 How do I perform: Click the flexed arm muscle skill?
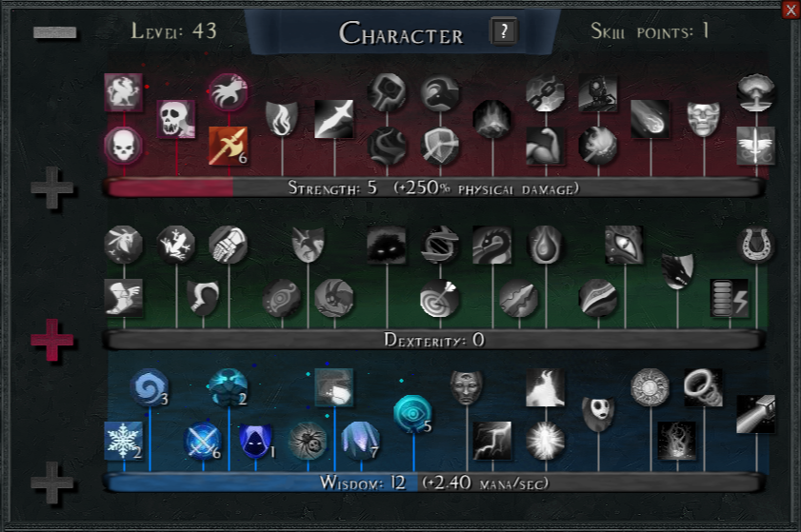point(545,146)
